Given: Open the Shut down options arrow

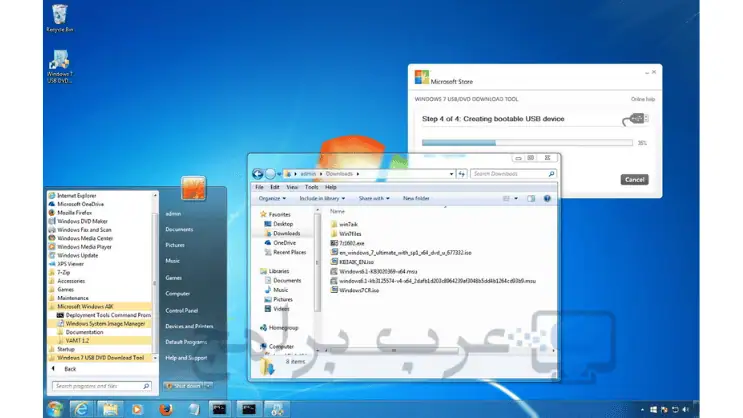Looking at the screenshot, I should (x=208, y=386).
